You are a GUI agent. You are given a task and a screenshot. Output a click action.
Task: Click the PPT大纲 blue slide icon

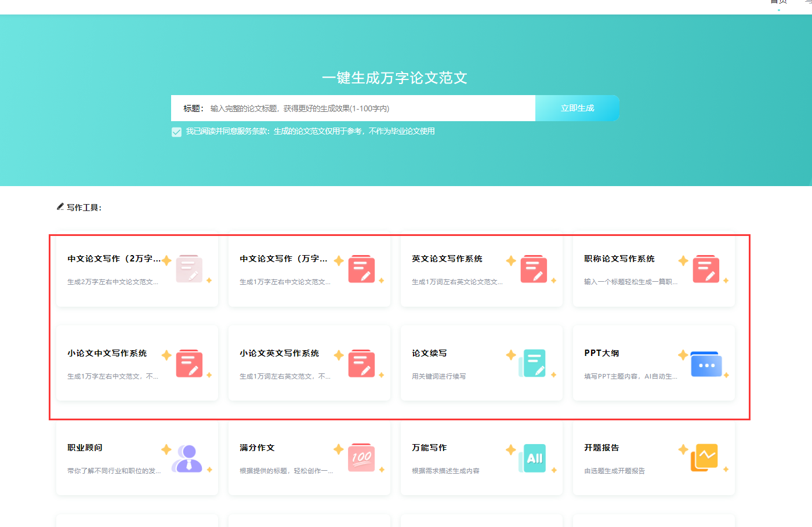pyautogui.click(x=706, y=364)
